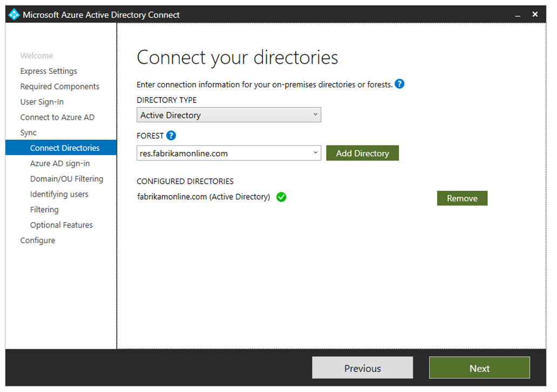Click the Azure AD Connect logo icon
The height and width of the screenshot is (392, 557).
click(x=14, y=15)
